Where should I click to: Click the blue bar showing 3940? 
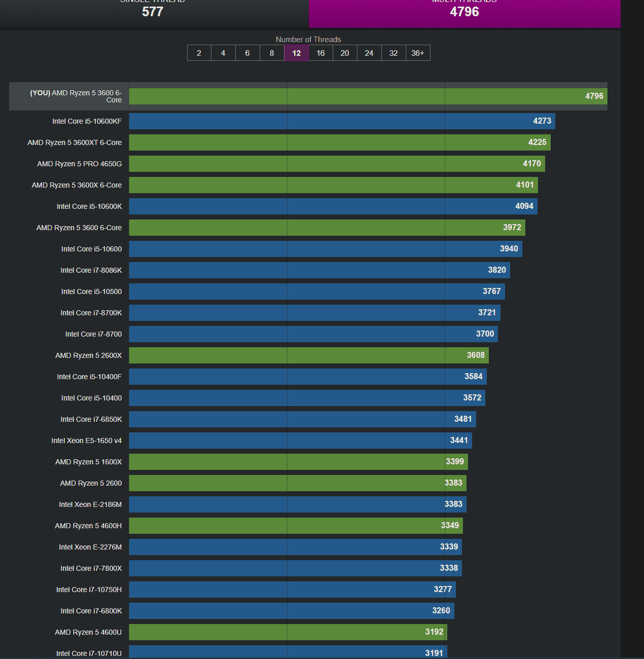[325, 249]
